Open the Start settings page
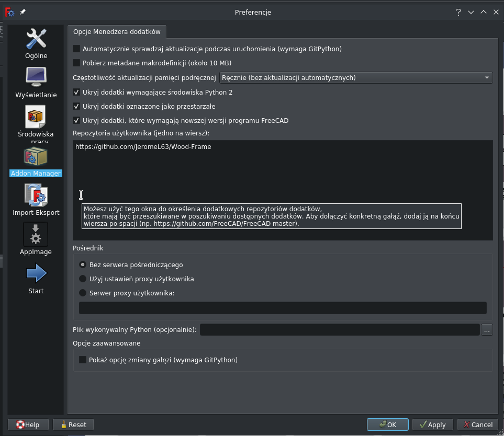The image size is (504, 436). pyautogui.click(x=36, y=277)
